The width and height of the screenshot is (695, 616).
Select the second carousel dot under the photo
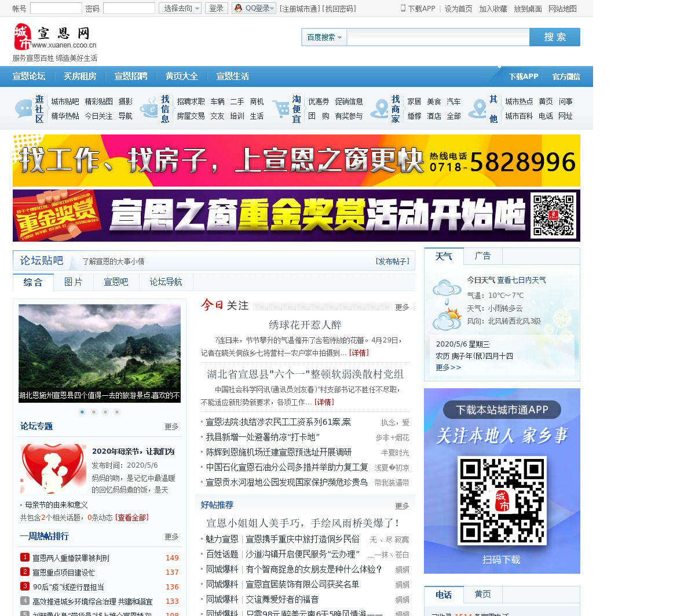[x=94, y=412]
